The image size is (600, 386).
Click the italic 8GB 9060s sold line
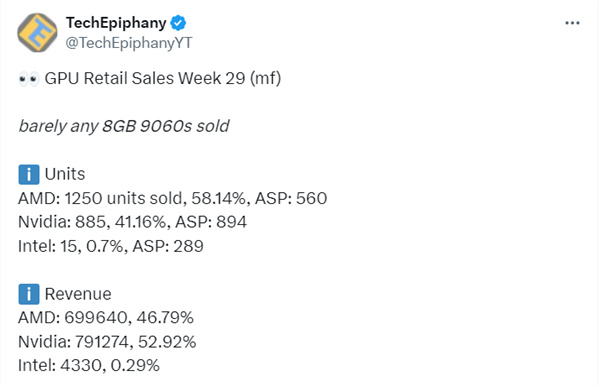(124, 126)
